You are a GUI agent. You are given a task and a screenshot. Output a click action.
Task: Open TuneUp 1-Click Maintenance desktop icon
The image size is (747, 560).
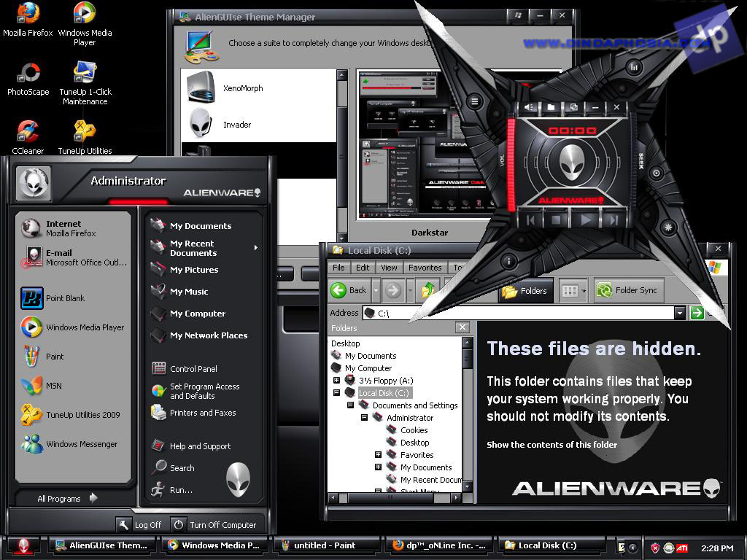coord(85,83)
